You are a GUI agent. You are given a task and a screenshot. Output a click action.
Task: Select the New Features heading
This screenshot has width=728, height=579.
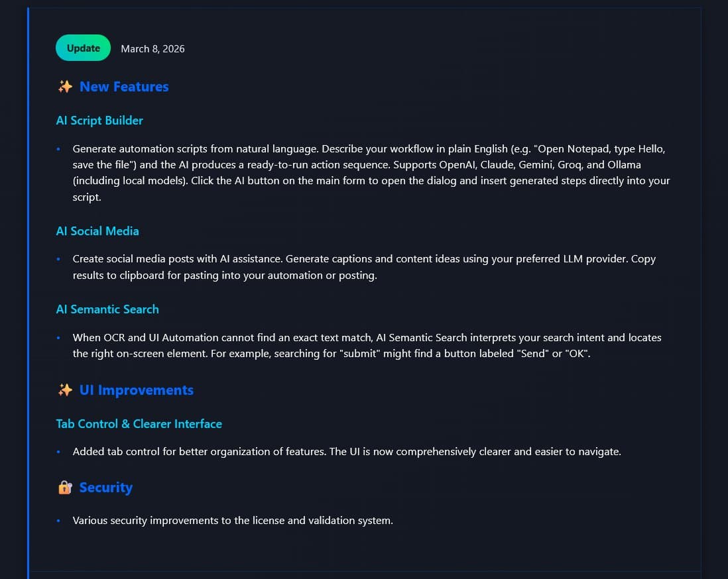tap(124, 87)
